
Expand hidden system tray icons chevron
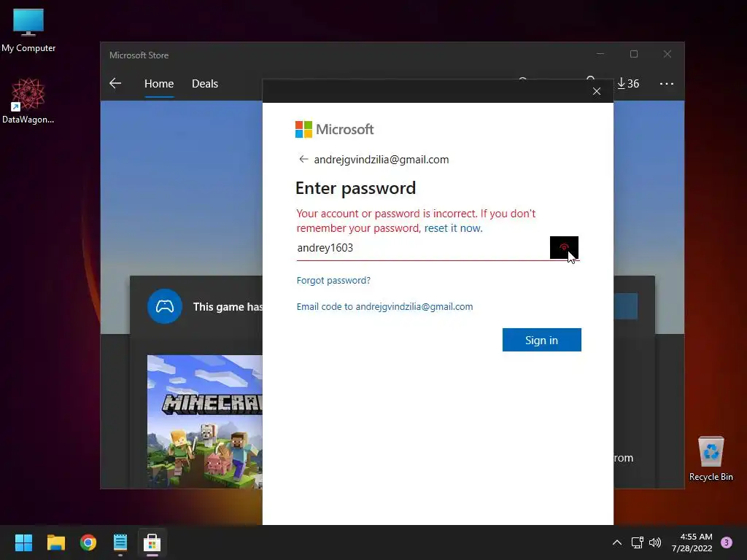tap(617, 542)
